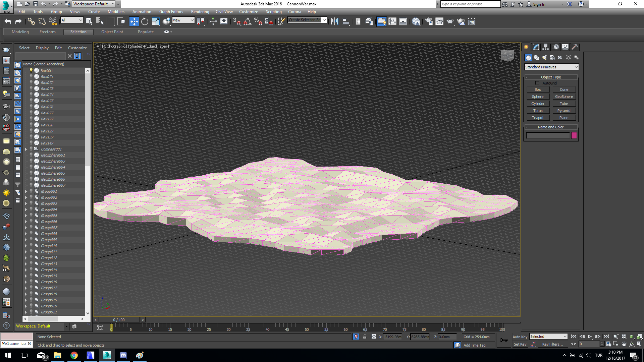Activate Select and Rotate tool
Image resolution: width=644 pixels, height=362 pixels.
pos(145,21)
